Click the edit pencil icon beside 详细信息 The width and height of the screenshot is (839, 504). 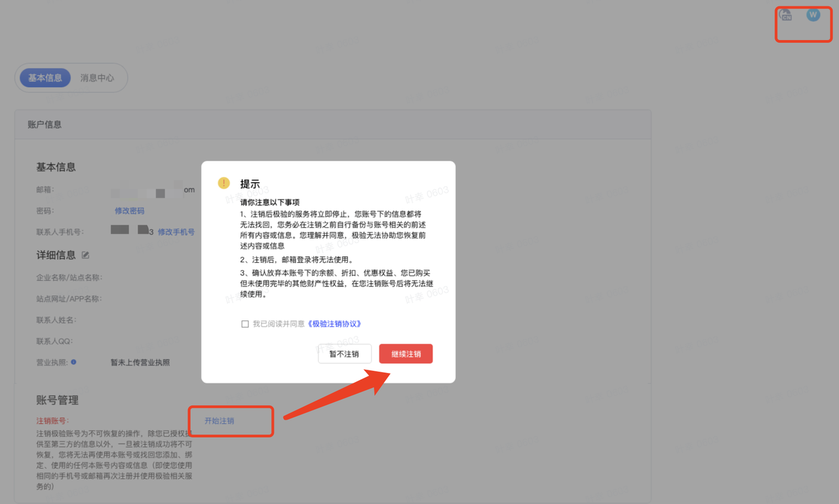point(85,255)
